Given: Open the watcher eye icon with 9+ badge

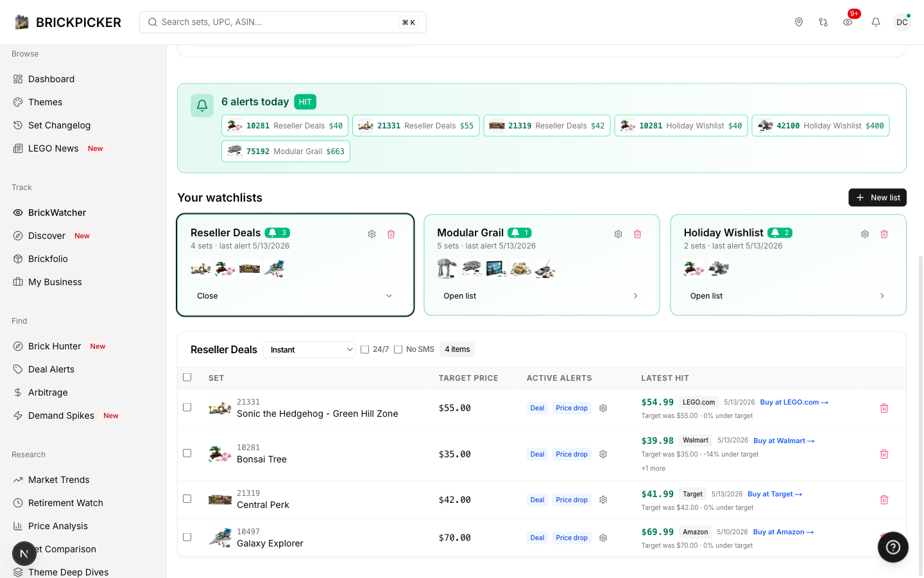Looking at the screenshot, I should 848,22.
